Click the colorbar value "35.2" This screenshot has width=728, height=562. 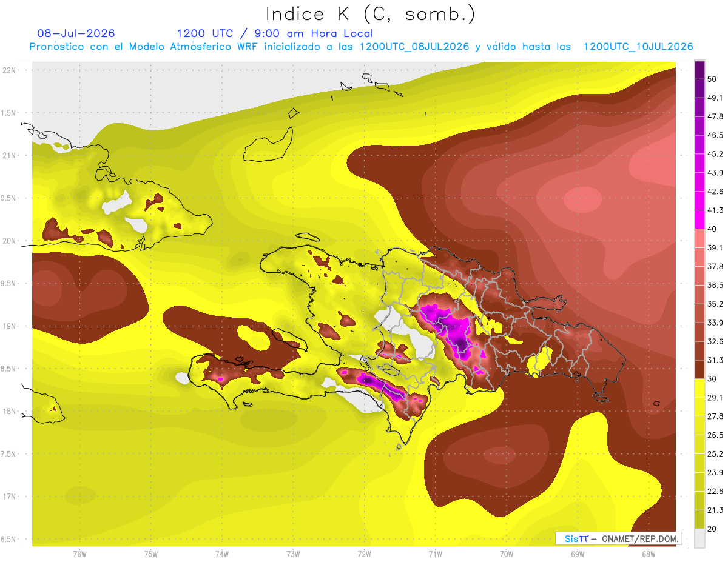tap(716, 304)
